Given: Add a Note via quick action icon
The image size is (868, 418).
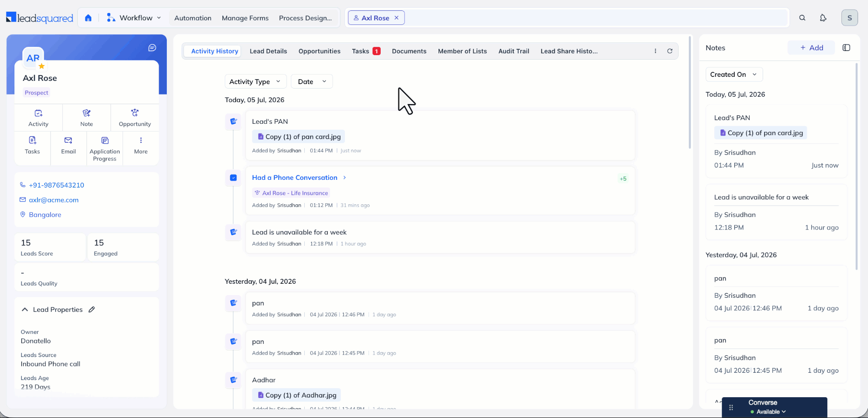Looking at the screenshot, I should pos(86,113).
